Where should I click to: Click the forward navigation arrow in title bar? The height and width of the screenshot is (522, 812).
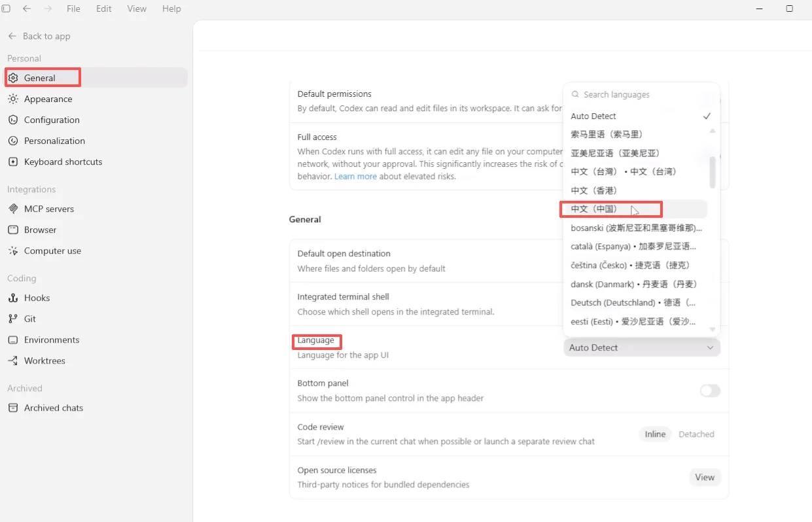[48, 9]
